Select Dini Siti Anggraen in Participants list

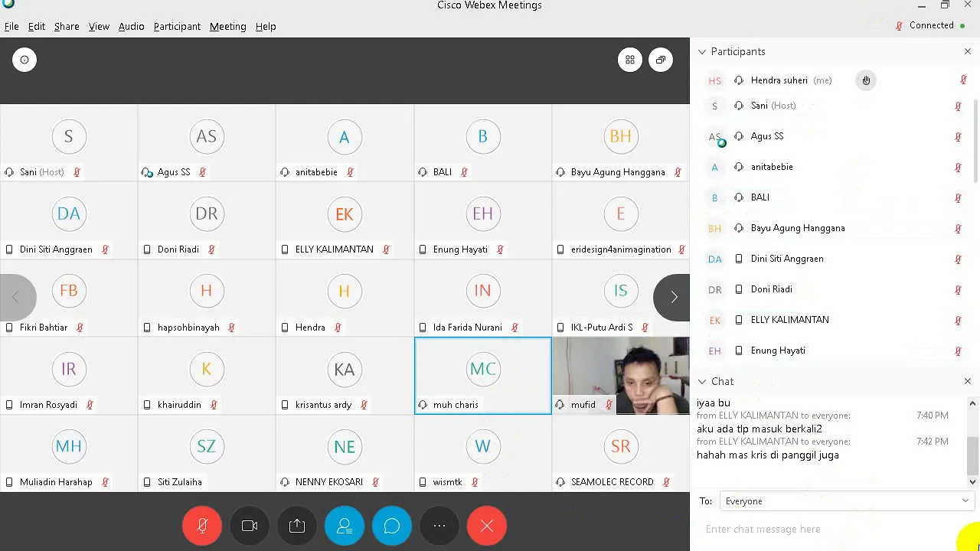(833, 259)
